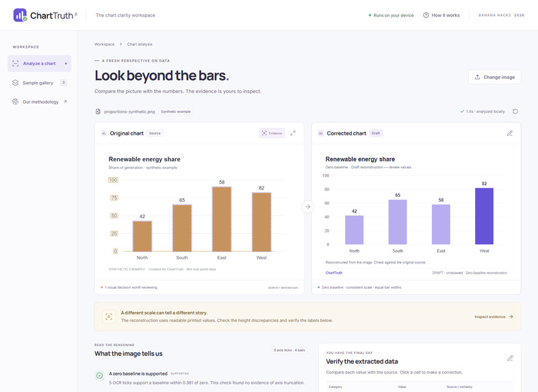
Task: Edit extracted data with pencil icon
Action: [510, 358]
